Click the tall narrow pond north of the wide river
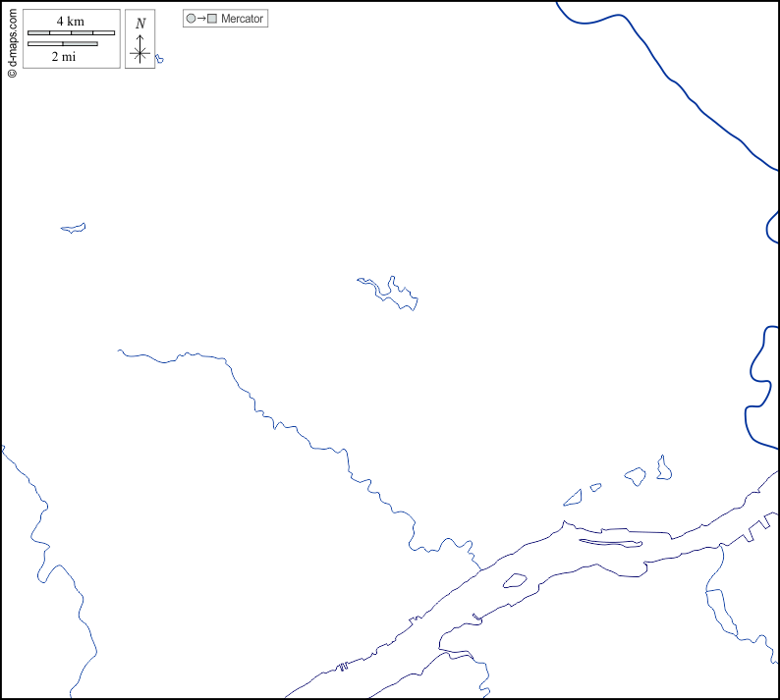 click(x=665, y=467)
